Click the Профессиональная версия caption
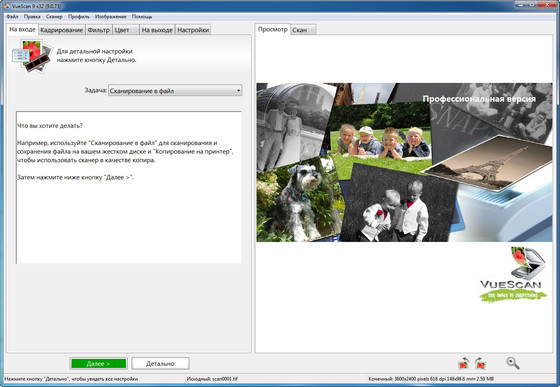Screen dimensions: 560x387 pyautogui.click(x=479, y=99)
